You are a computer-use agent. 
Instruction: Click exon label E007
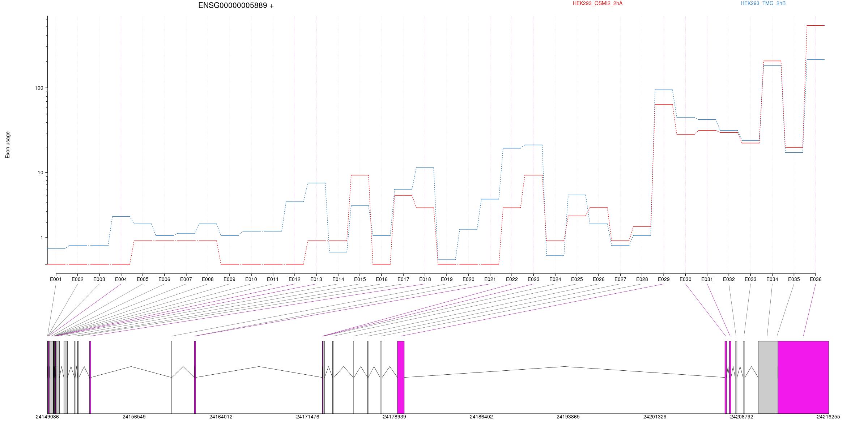(186, 279)
